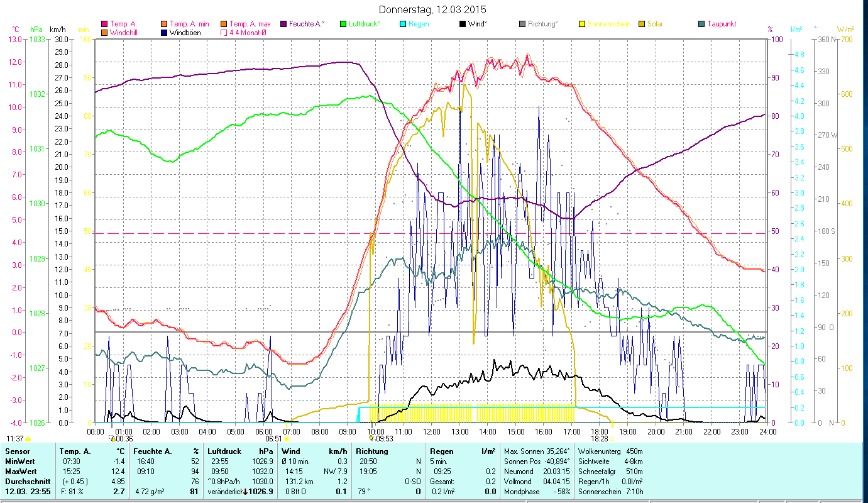
Task: Toggle visibility of the Windchill series
Action: point(104,32)
